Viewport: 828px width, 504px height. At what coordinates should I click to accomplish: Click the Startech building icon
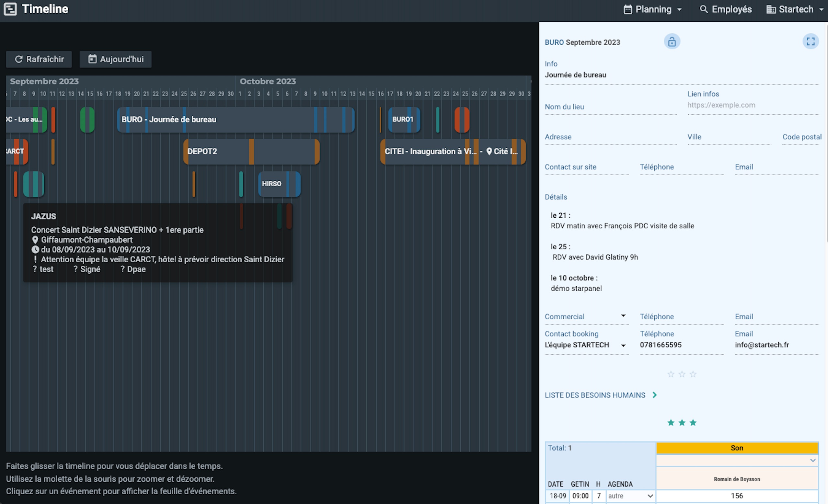(771, 9)
